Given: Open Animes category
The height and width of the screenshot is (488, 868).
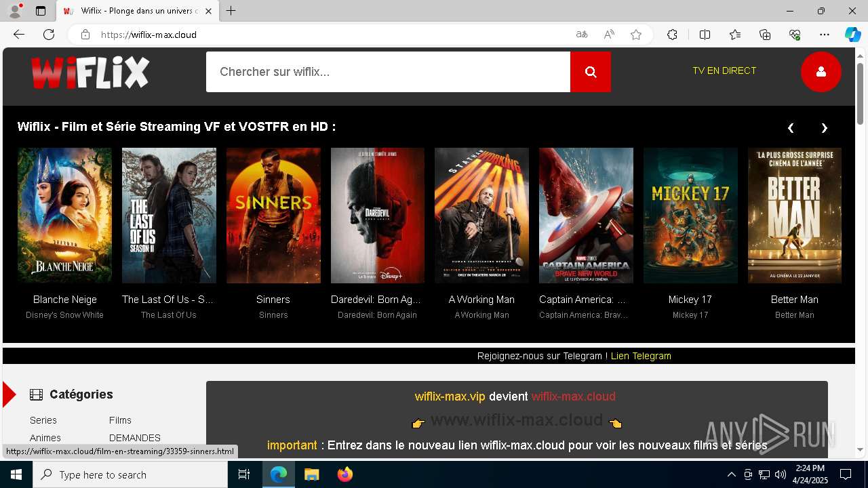Looking at the screenshot, I should click(45, 438).
